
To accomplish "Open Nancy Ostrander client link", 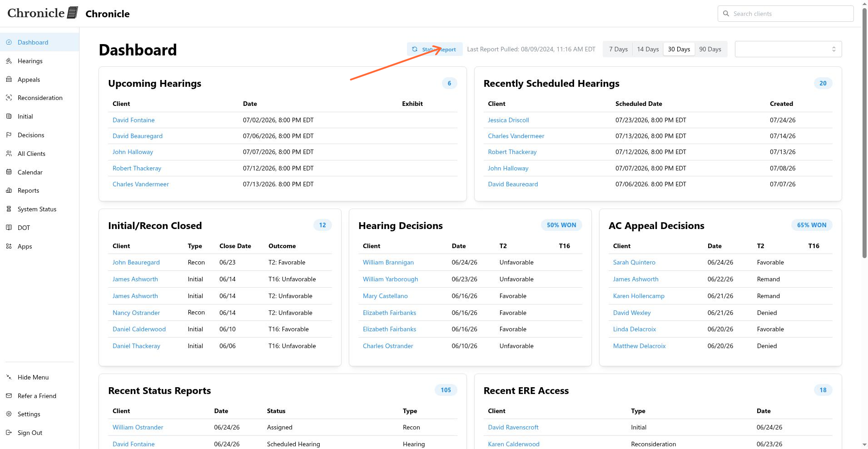I will [136, 313].
